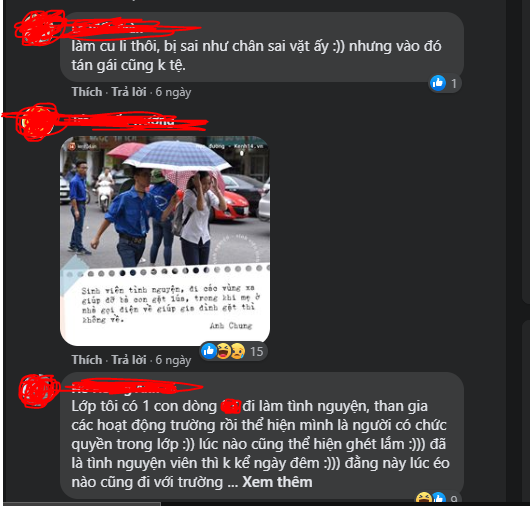Click the sad emoji reaction under image
Viewport: 530px width, 506px height.
(238, 351)
